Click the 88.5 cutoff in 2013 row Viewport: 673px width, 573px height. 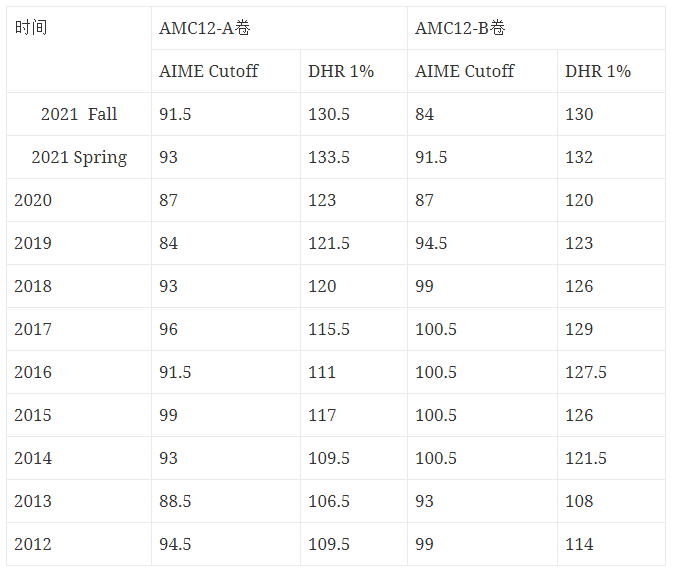point(226,501)
